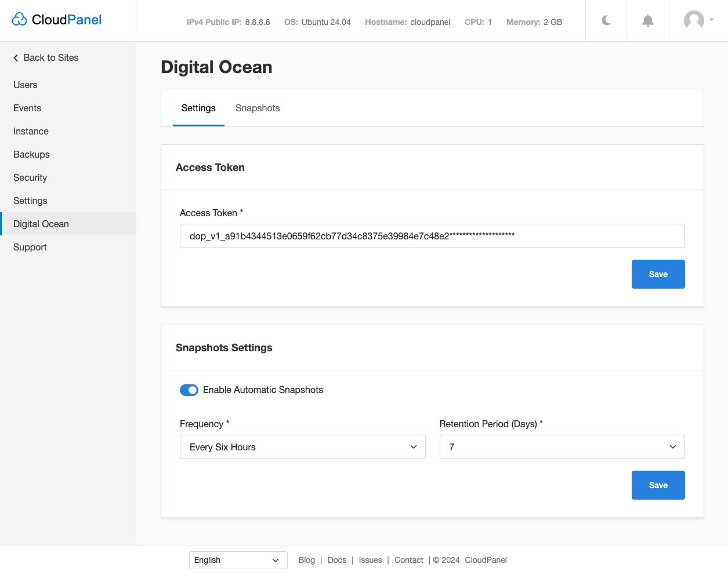This screenshot has height=575, width=728.
Task: Select the Settings tab
Action: (198, 108)
